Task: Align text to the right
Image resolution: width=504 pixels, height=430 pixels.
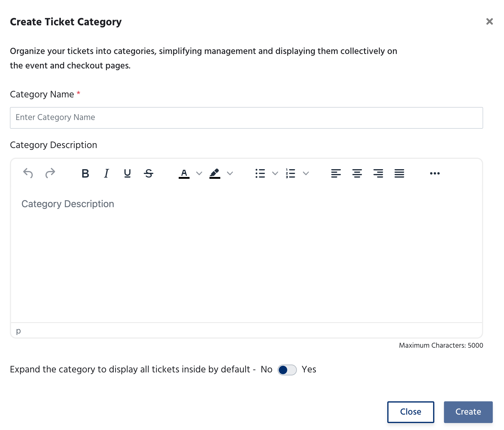Action: click(378, 173)
